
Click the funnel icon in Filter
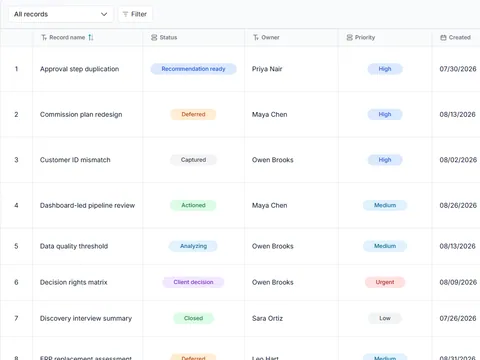[x=125, y=14]
